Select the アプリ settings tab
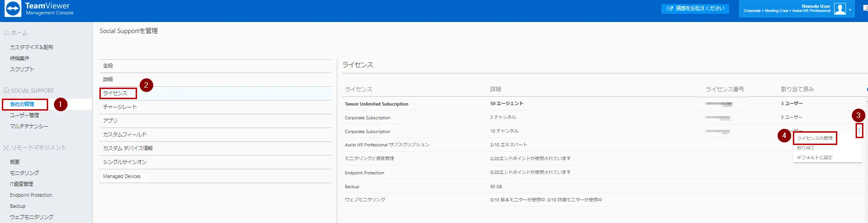 tap(215, 121)
